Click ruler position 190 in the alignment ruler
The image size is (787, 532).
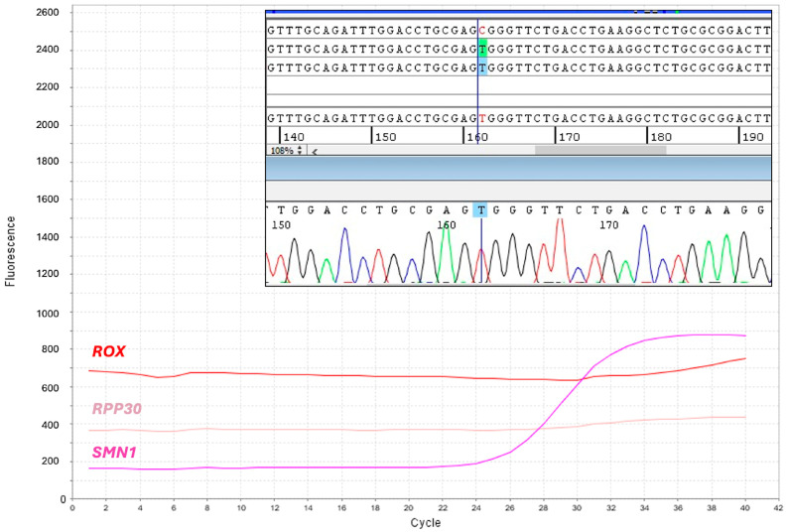pyautogui.click(x=754, y=135)
